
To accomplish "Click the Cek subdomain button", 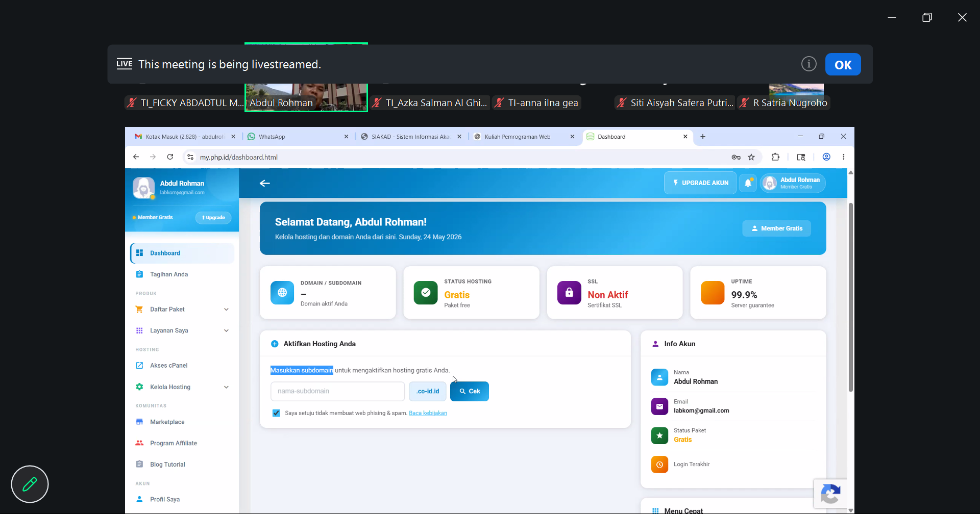I will pyautogui.click(x=470, y=392).
